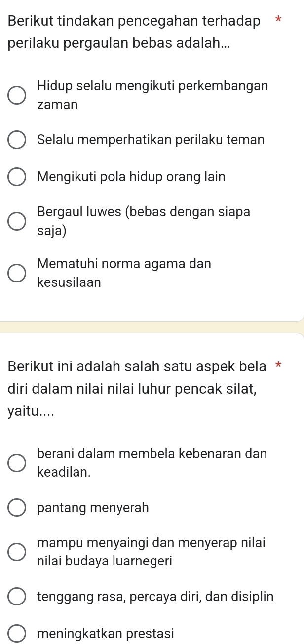
Task: Select 'tenggang rasa, percaya diri, dan disiplin'
Action: pyautogui.click(x=17, y=597)
